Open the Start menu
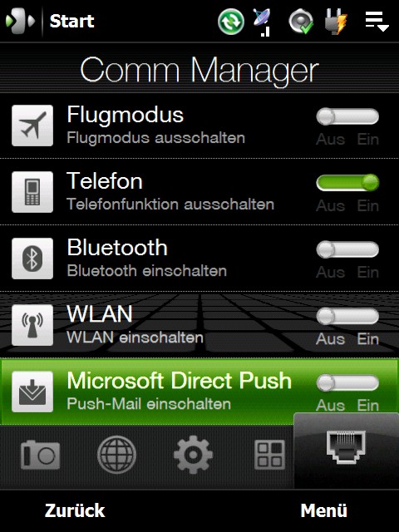This screenshot has height=532, width=399. 50,22
